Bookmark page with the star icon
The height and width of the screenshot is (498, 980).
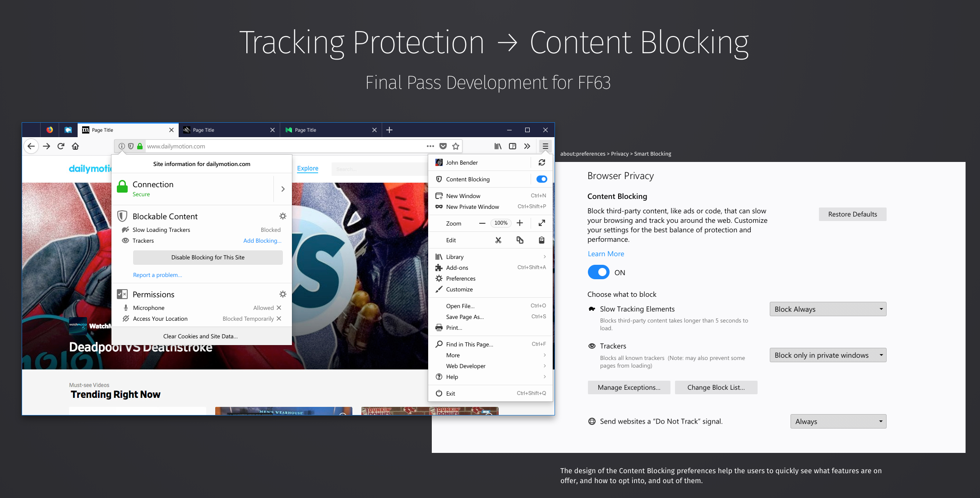tap(456, 146)
